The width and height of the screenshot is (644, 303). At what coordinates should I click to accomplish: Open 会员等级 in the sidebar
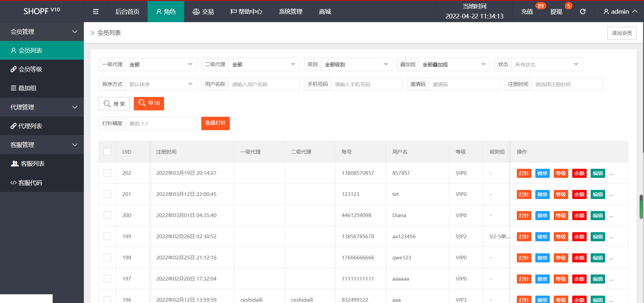click(x=30, y=69)
